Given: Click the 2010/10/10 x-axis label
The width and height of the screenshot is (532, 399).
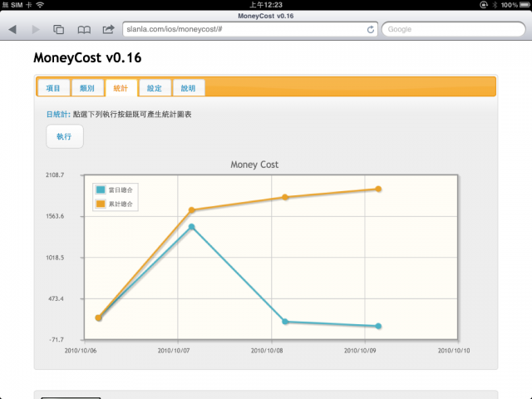Looking at the screenshot, I should (x=454, y=351).
